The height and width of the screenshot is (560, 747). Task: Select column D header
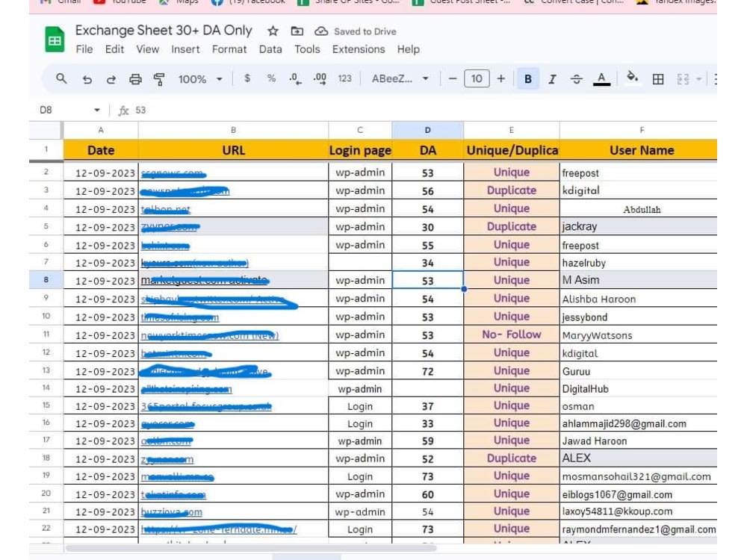coord(427,130)
